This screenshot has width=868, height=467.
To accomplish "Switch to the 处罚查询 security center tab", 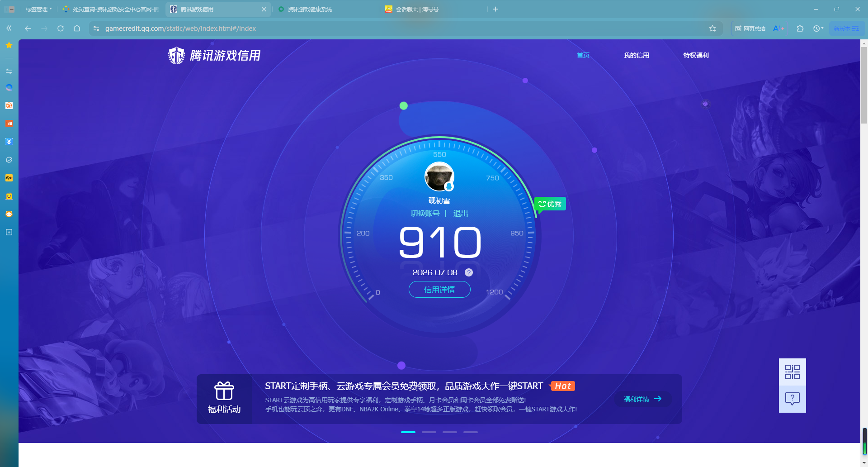I will [x=111, y=9].
